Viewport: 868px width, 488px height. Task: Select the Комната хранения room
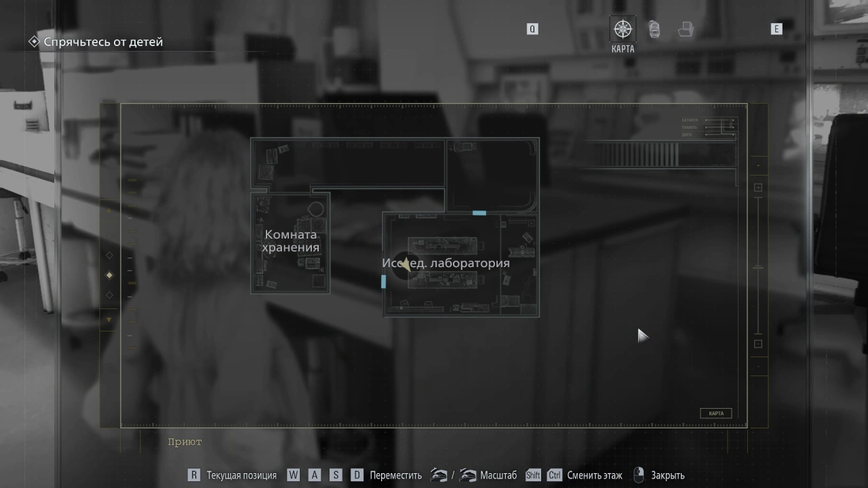(x=291, y=241)
